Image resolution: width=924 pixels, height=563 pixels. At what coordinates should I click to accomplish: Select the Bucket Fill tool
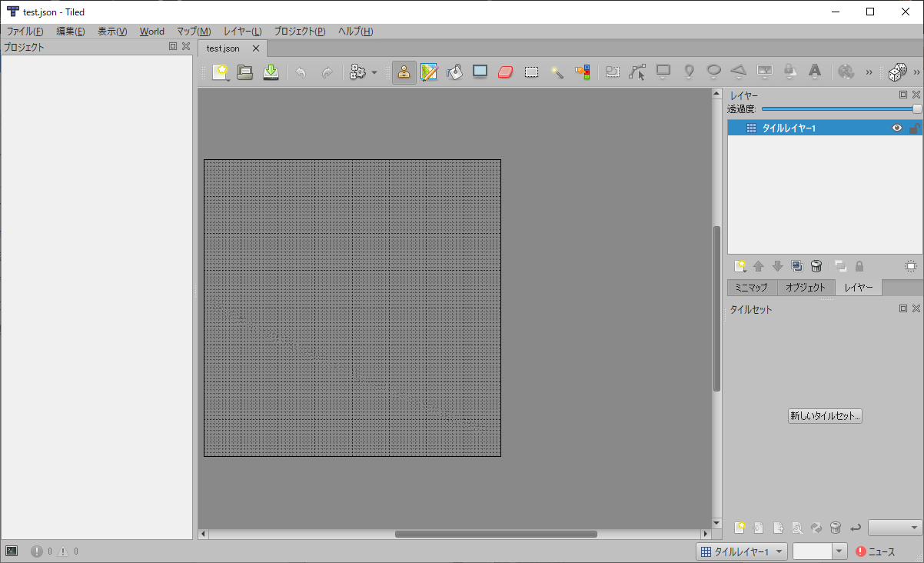(x=454, y=72)
